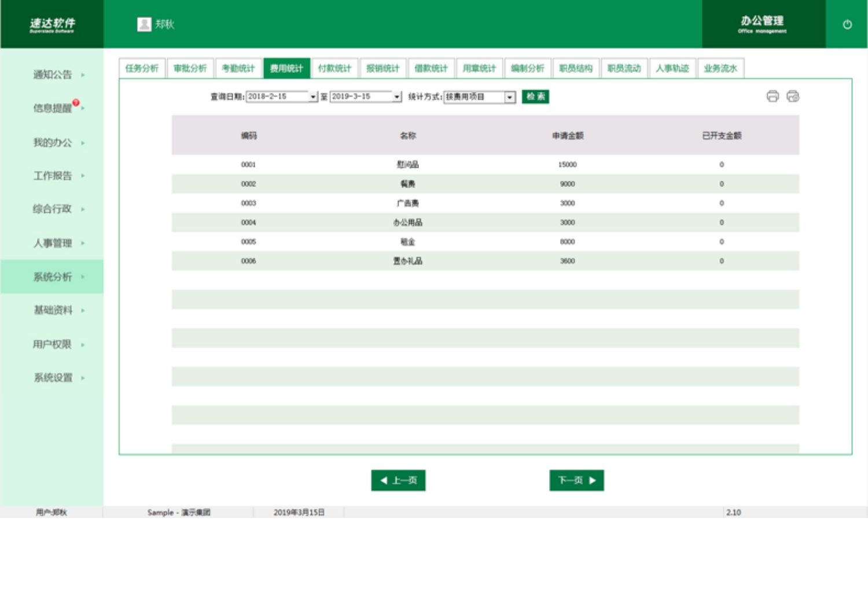The image size is (868, 610).
Task: Click the 9000 amount cell
Action: pos(568,184)
